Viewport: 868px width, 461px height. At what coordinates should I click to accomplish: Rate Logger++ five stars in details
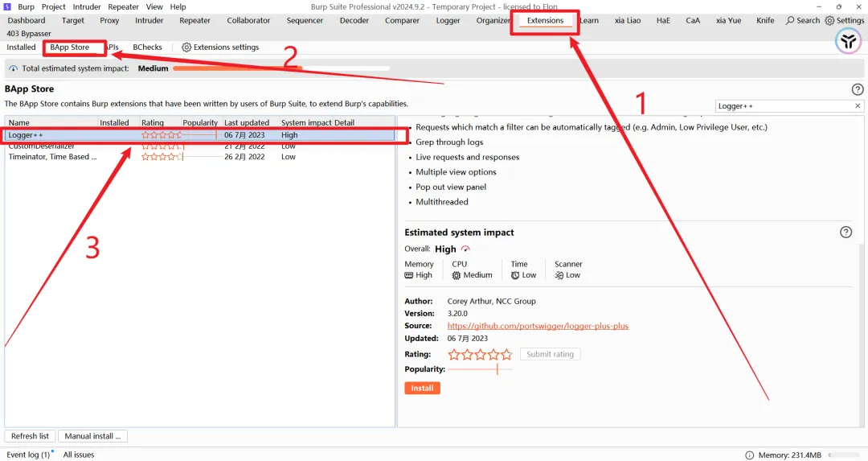506,354
